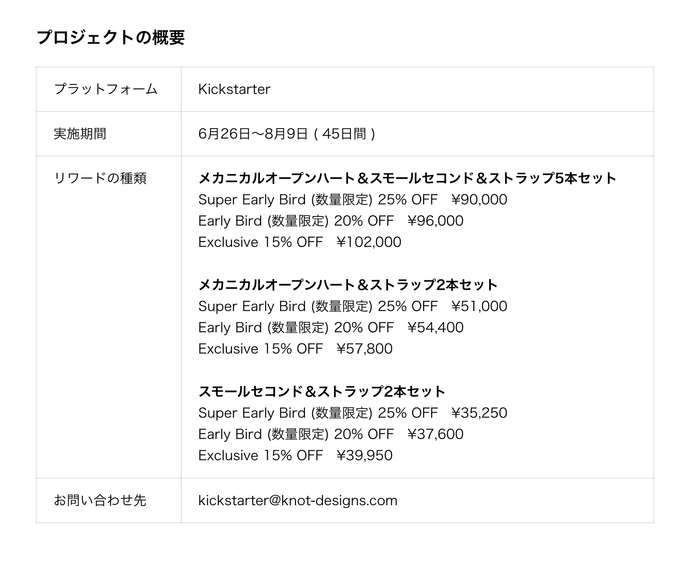Select the Exclusive ¥102,000 line
Image resolution: width=700 pixels, height=568 pixels.
[299, 242]
